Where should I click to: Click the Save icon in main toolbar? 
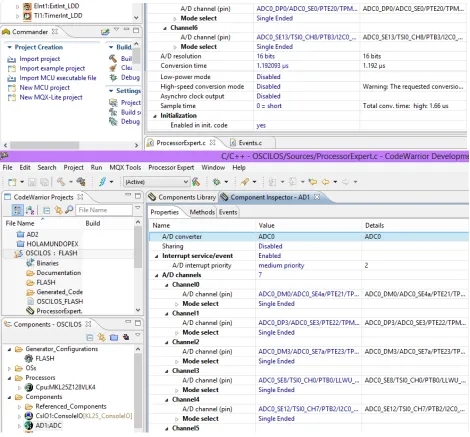coord(32,182)
